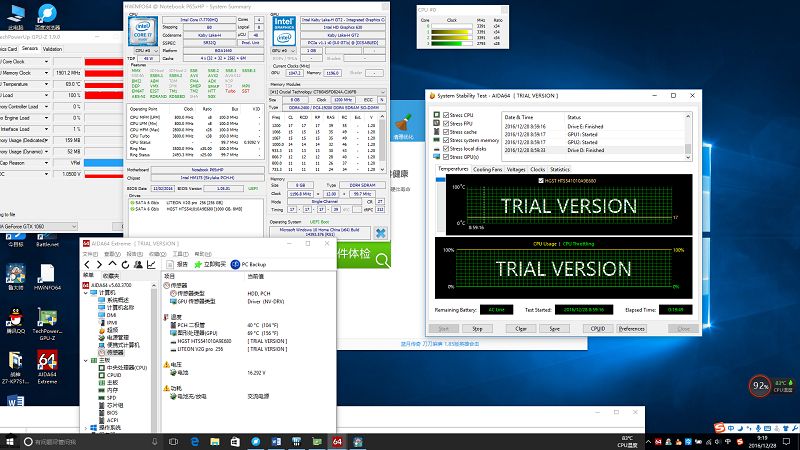Viewport: 800px width, 450px height.
Task: Open the Memory Clock sensor dropdown in GPU-Z
Action: coord(46,73)
